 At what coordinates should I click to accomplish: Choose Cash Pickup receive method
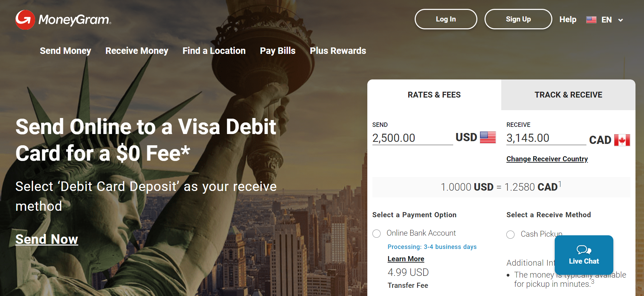510,235
